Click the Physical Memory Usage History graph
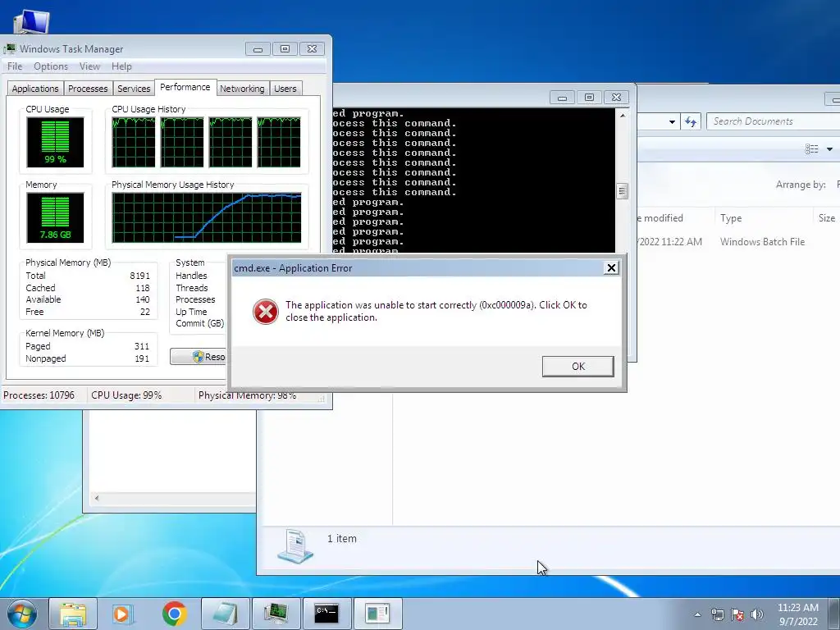Viewport: 840px width, 630px height. coord(206,217)
